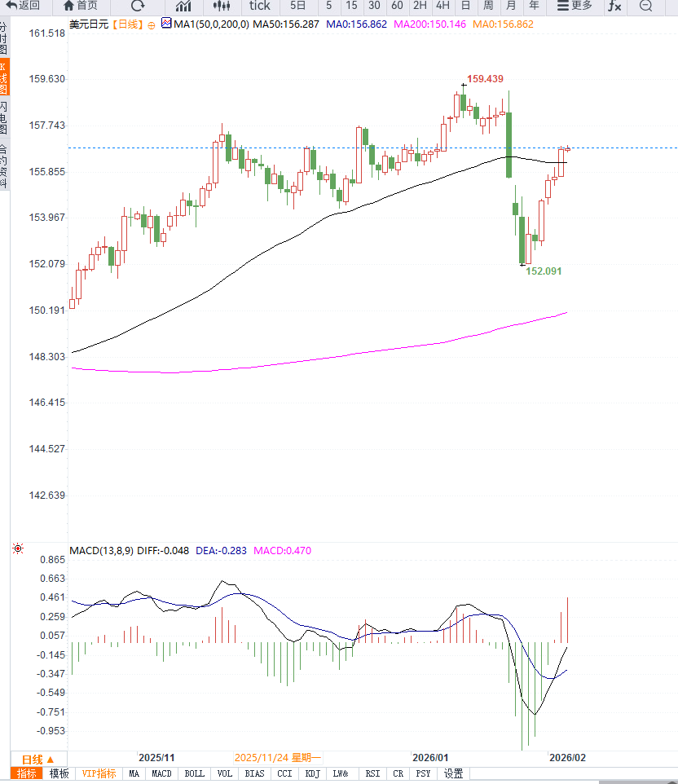Click the 返回 back arrow button
This screenshot has width=678, height=784.
tap(22, 6)
